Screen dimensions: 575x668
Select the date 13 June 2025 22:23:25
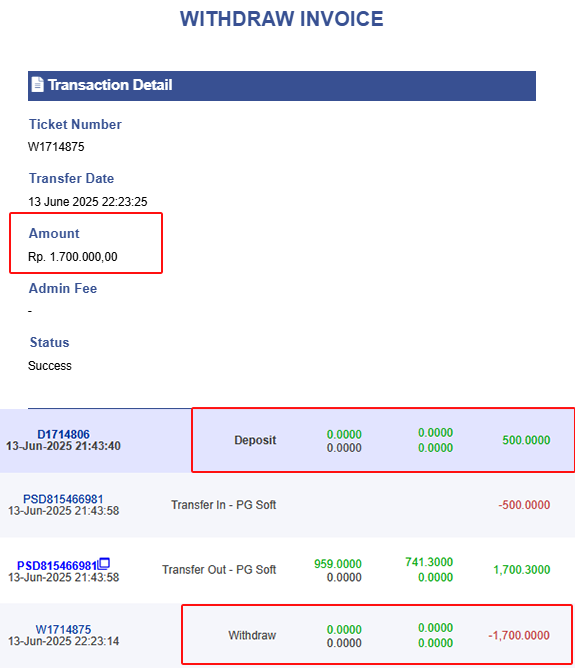coord(88,202)
